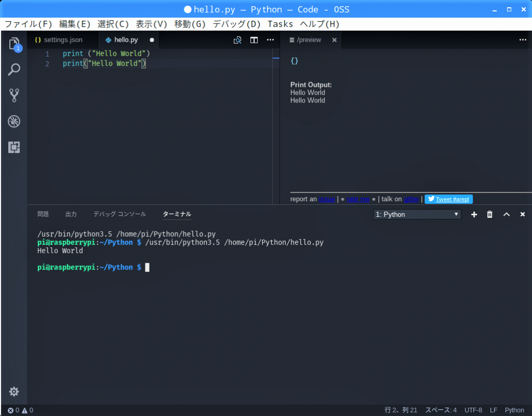Image resolution: width=532 pixels, height=416 pixels.
Task: Close the /preview tab
Action: click(334, 40)
